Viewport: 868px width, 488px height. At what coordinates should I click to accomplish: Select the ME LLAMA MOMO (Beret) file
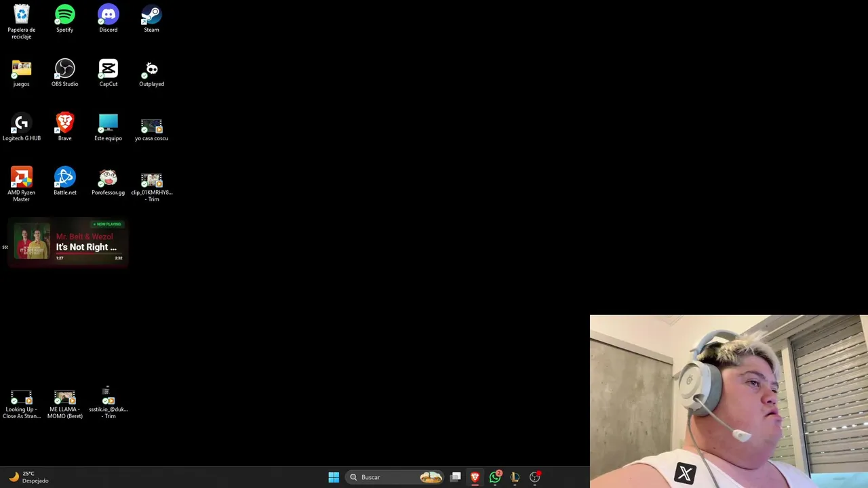click(64, 405)
